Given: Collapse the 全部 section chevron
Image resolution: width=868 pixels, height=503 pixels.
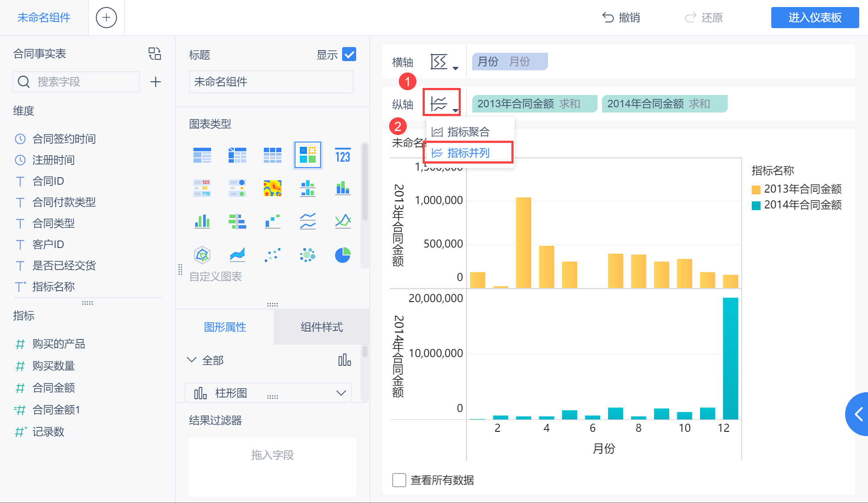Looking at the screenshot, I should tap(191, 360).
